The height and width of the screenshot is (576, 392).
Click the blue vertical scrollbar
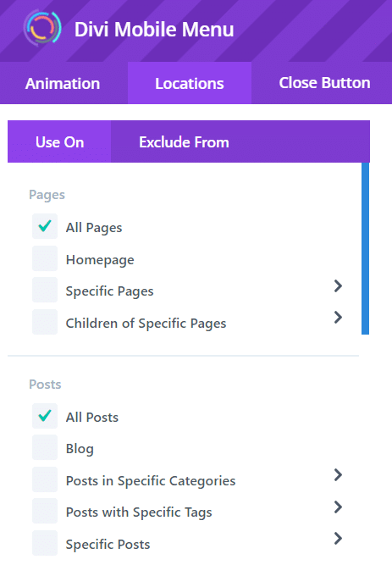click(365, 248)
